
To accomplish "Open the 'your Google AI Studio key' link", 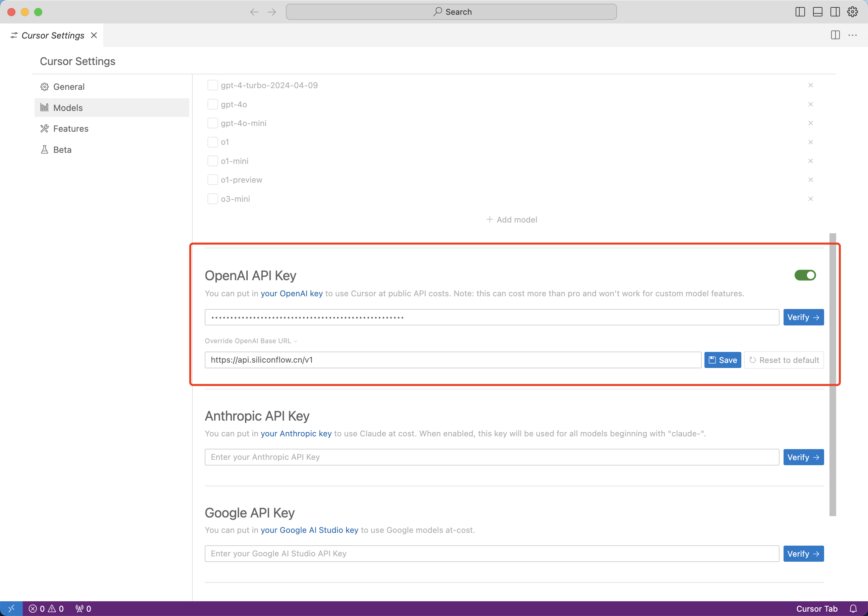I will click(309, 530).
